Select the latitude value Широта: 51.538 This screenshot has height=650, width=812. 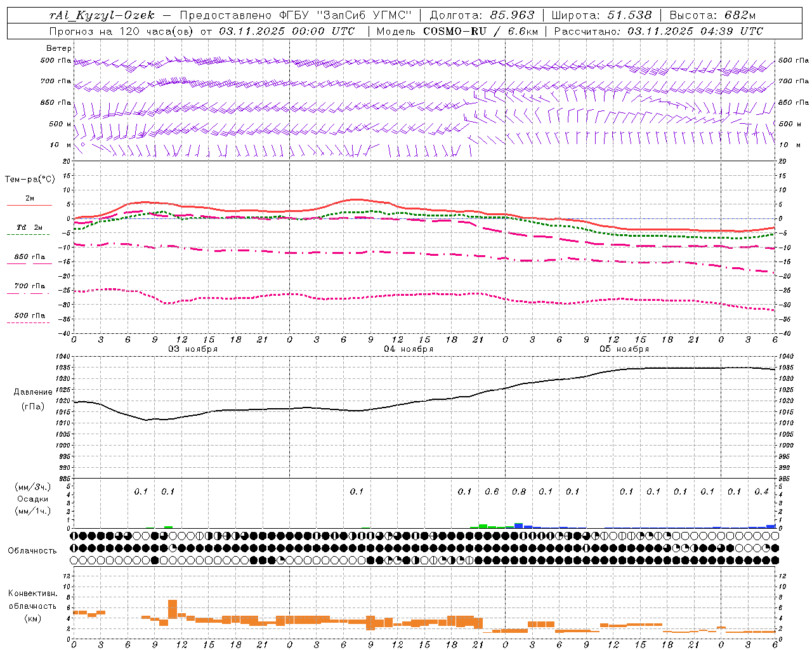602,15
